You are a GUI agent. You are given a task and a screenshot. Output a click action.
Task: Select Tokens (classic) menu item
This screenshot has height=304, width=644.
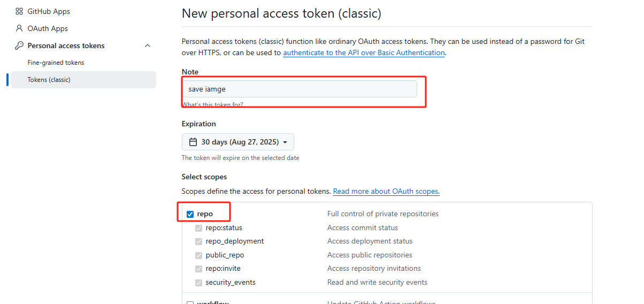(49, 80)
